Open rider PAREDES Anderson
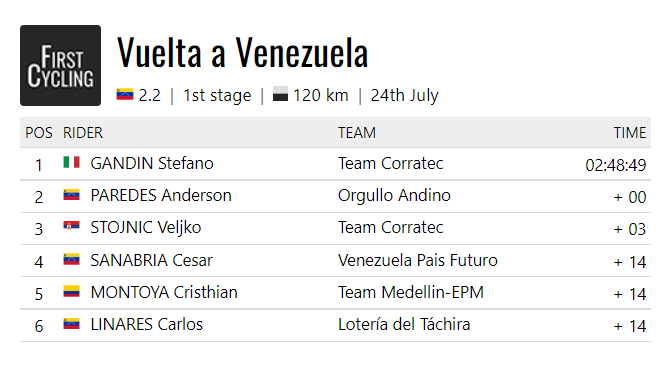The height and width of the screenshot is (373, 667). [x=161, y=196]
